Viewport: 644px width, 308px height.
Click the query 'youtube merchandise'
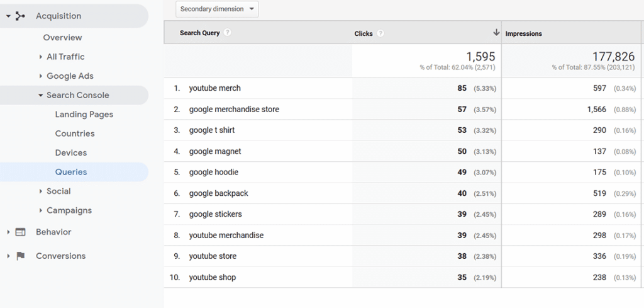(226, 236)
